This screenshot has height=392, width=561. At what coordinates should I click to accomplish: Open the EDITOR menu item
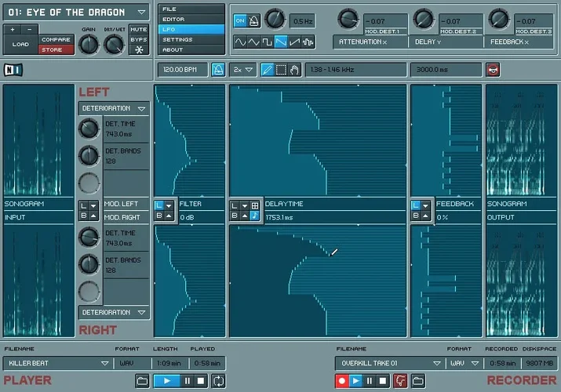pyautogui.click(x=191, y=19)
